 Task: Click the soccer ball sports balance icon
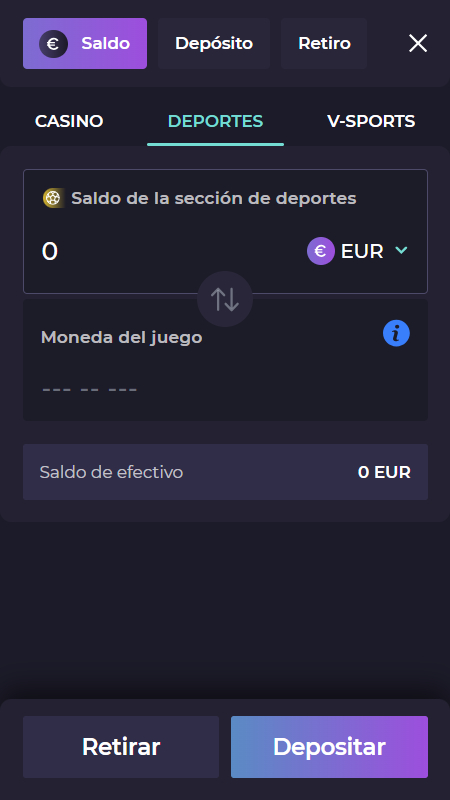[53, 198]
